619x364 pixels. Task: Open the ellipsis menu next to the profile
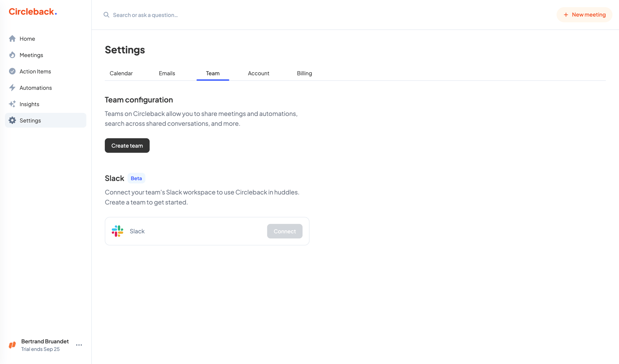pos(79,345)
